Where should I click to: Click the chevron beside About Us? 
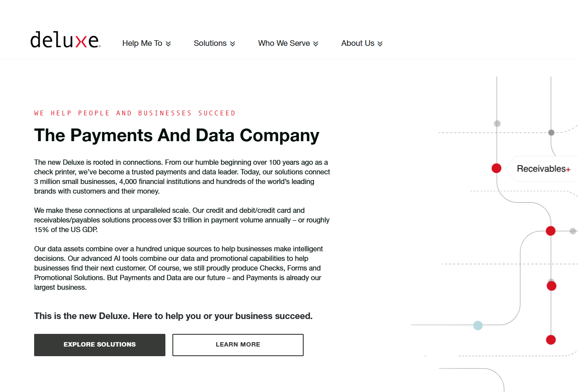pyautogui.click(x=380, y=44)
